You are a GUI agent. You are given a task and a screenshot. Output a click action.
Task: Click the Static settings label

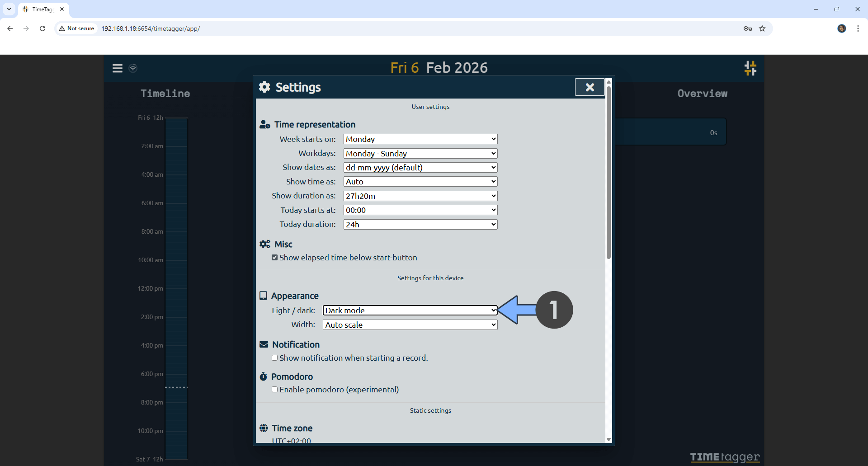(430, 410)
